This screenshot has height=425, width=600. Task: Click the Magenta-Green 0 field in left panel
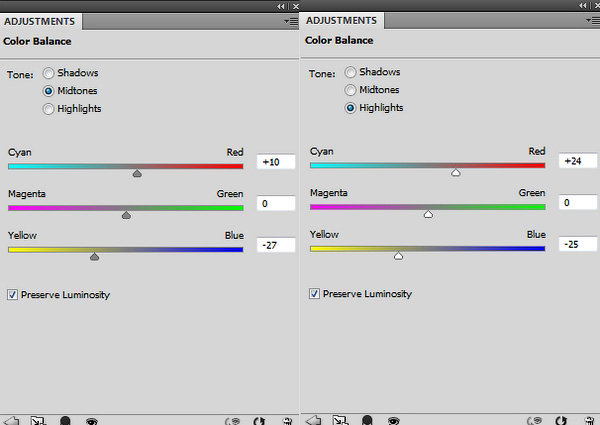coord(276,204)
